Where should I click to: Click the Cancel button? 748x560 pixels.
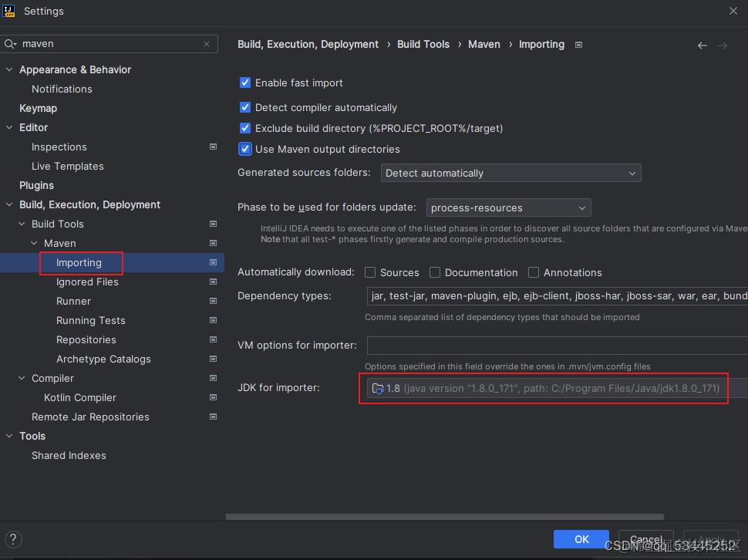[646, 539]
